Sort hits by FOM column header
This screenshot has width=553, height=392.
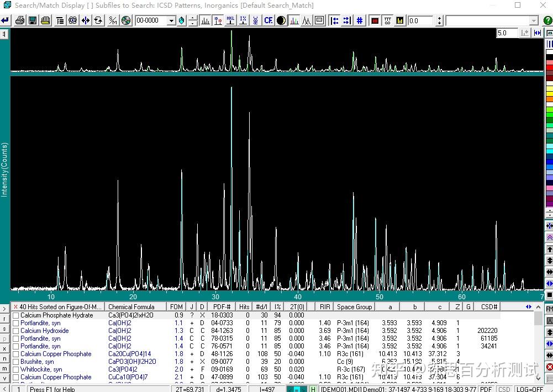176,306
